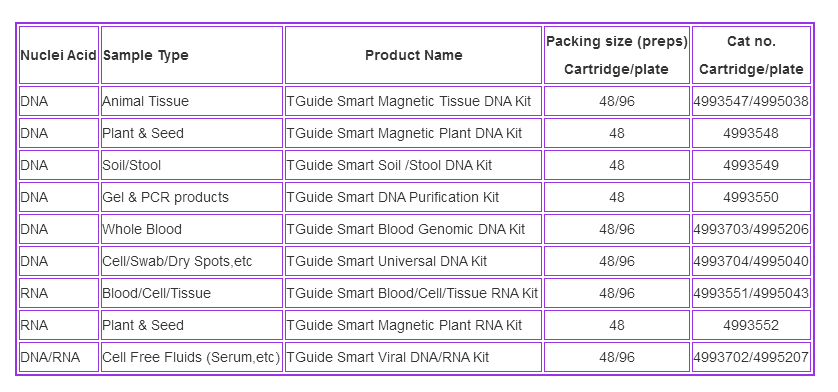The height and width of the screenshot is (392, 838).
Task: Select catalog number 4993703/4995206
Action: point(751,229)
